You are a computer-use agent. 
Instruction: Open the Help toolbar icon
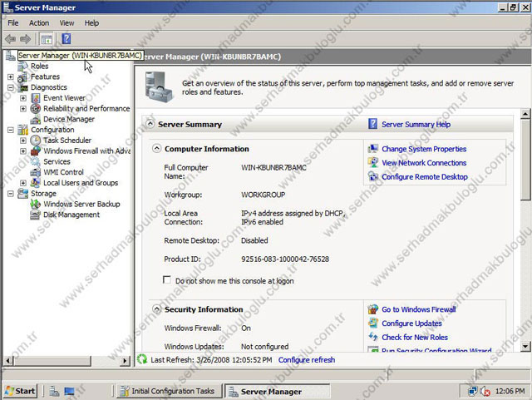point(66,39)
